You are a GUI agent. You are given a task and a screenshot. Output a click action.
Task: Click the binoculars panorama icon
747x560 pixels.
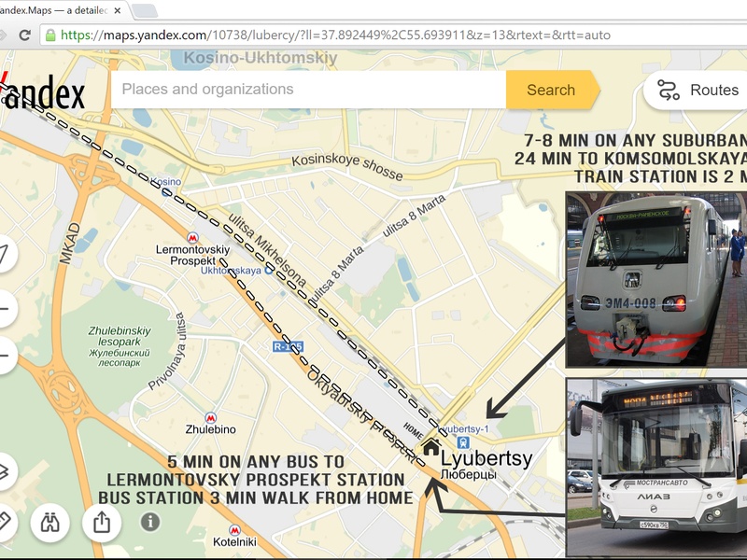[x=49, y=522]
